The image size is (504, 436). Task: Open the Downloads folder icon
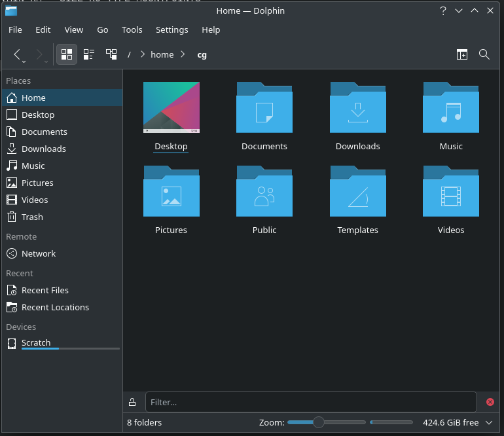pyautogui.click(x=357, y=108)
